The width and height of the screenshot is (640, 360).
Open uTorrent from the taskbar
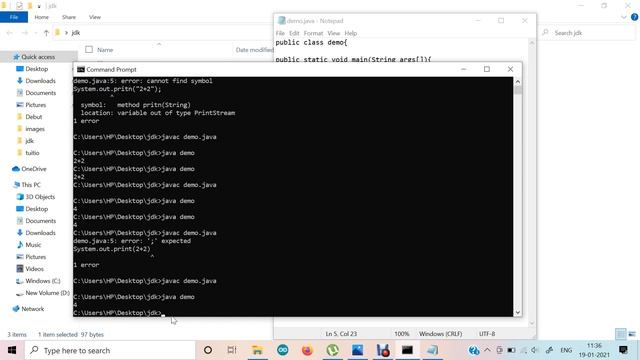tap(333, 350)
